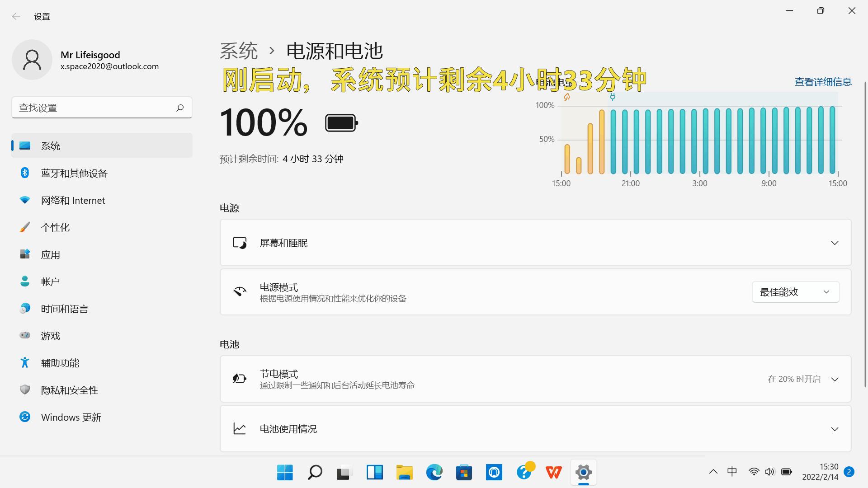Screen dimensions: 868x488
Task: Open 蓝牙和其他设备 settings in sidebar
Action: point(74,173)
